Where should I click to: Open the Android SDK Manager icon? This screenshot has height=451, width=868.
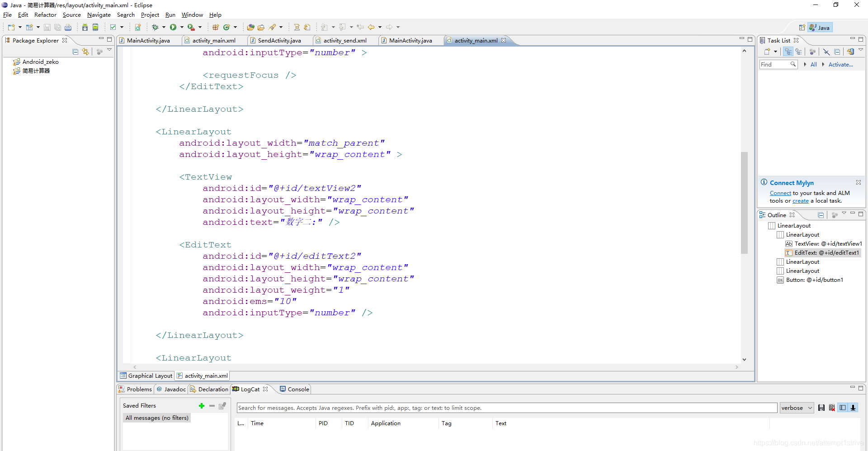tap(85, 27)
